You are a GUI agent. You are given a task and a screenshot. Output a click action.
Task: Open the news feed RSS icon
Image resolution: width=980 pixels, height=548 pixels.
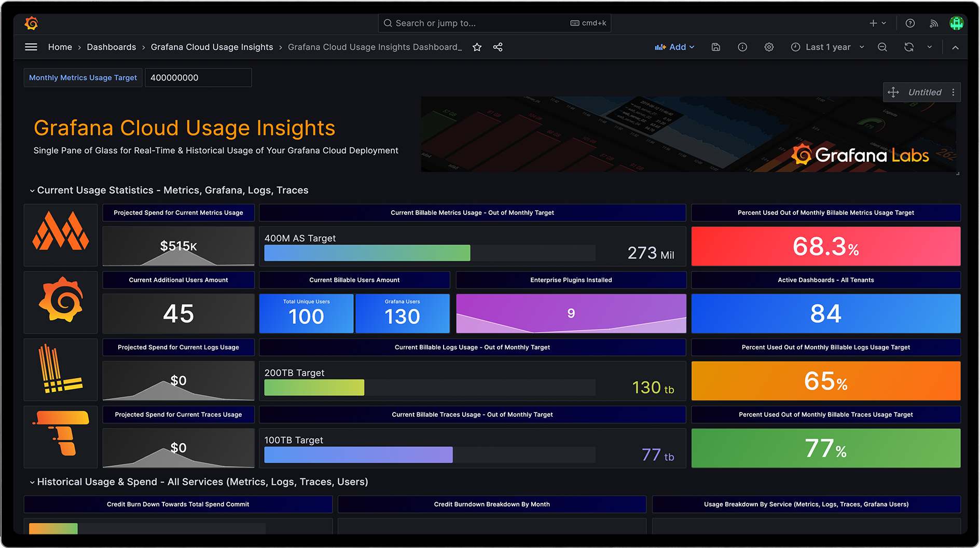933,23
